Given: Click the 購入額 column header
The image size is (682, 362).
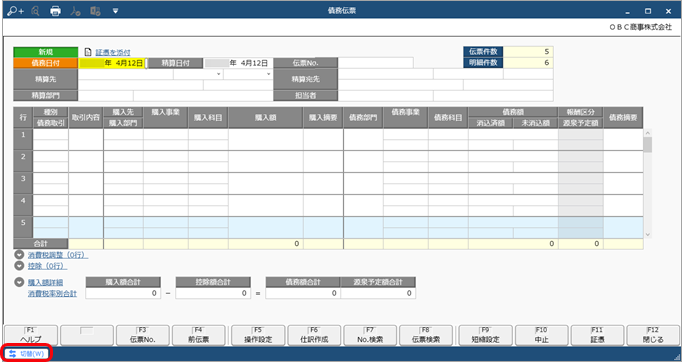Looking at the screenshot, I should 265,117.
